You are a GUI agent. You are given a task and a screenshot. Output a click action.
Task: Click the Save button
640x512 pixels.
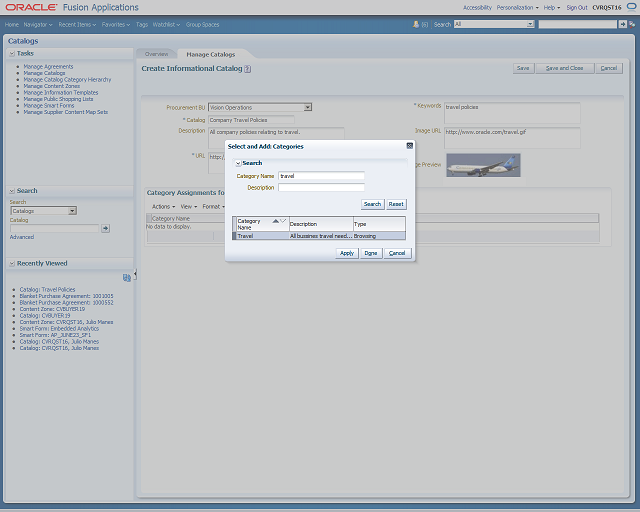(523, 68)
